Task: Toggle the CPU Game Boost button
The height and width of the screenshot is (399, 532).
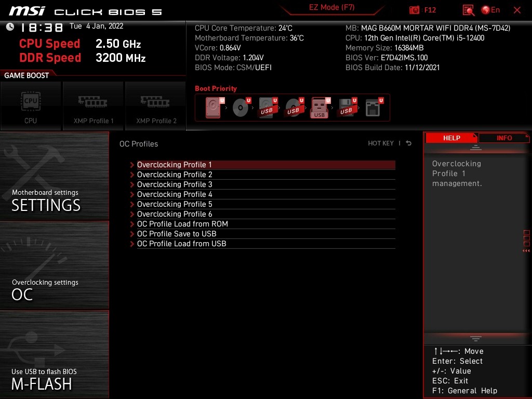Action: coord(31,106)
